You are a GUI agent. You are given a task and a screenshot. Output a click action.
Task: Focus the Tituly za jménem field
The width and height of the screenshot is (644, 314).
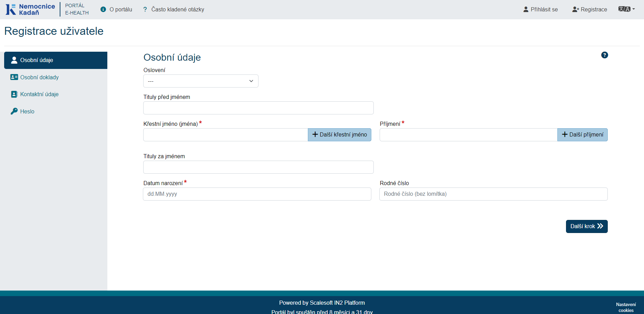tap(258, 167)
